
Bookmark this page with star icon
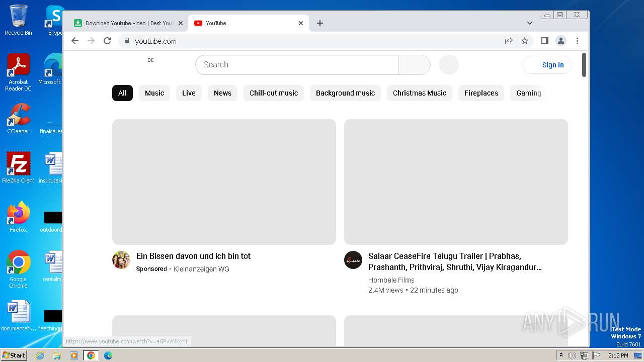[x=525, y=41]
